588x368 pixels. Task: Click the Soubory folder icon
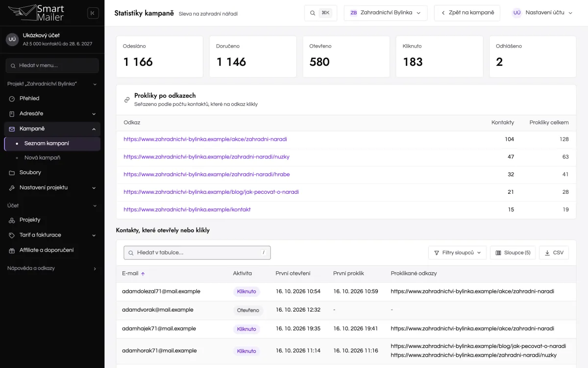tap(12, 173)
